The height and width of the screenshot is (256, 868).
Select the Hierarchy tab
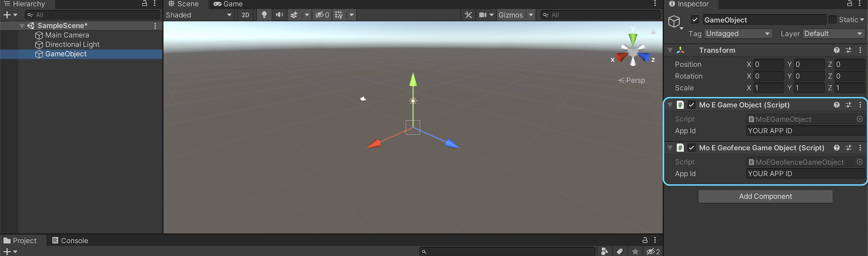[25, 4]
